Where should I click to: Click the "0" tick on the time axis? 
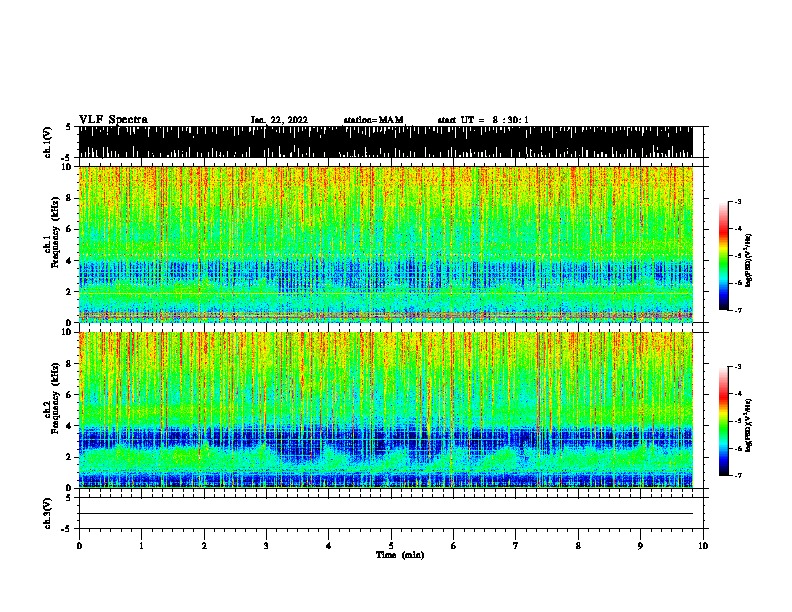pos(79,546)
